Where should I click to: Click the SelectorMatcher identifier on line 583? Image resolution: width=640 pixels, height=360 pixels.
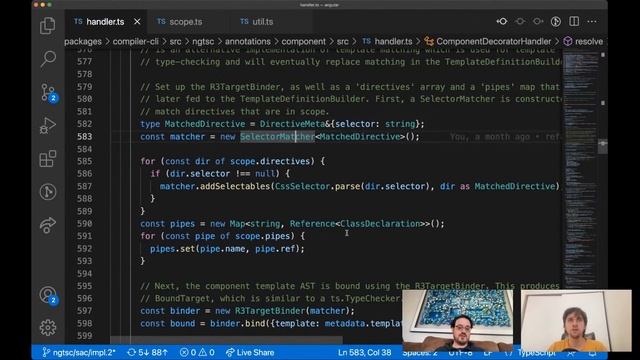click(x=277, y=137)
